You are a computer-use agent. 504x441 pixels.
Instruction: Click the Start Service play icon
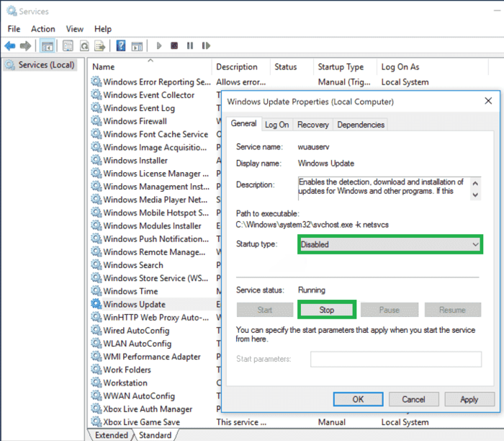pos(159,46)
